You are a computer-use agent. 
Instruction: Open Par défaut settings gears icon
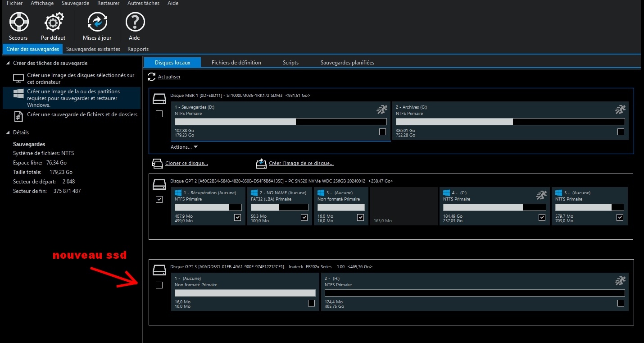[54, 22]
